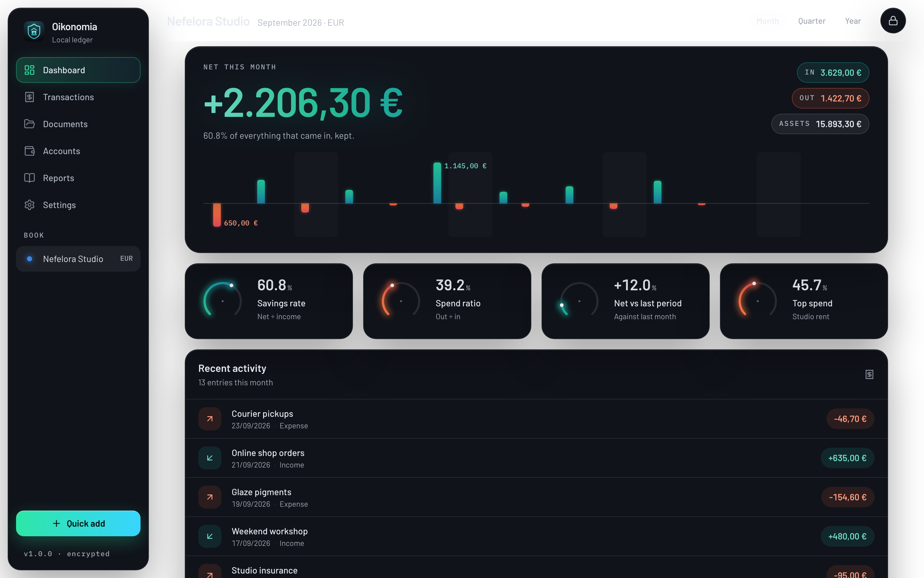Image resolution: width=924 pixels, height=578 pixels.
Task: Click the Accounts wallet icon
Action: click(x=30, y=151)
